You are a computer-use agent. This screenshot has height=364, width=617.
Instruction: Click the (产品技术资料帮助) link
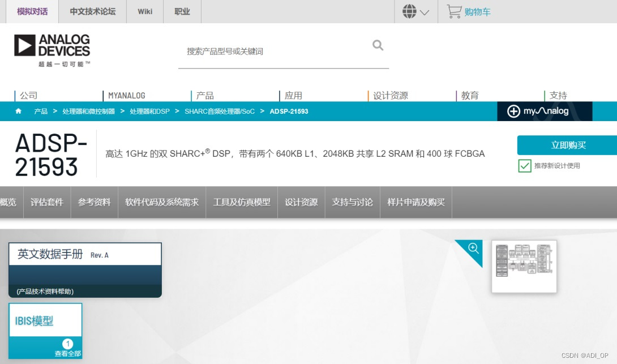tap(45, 291)
